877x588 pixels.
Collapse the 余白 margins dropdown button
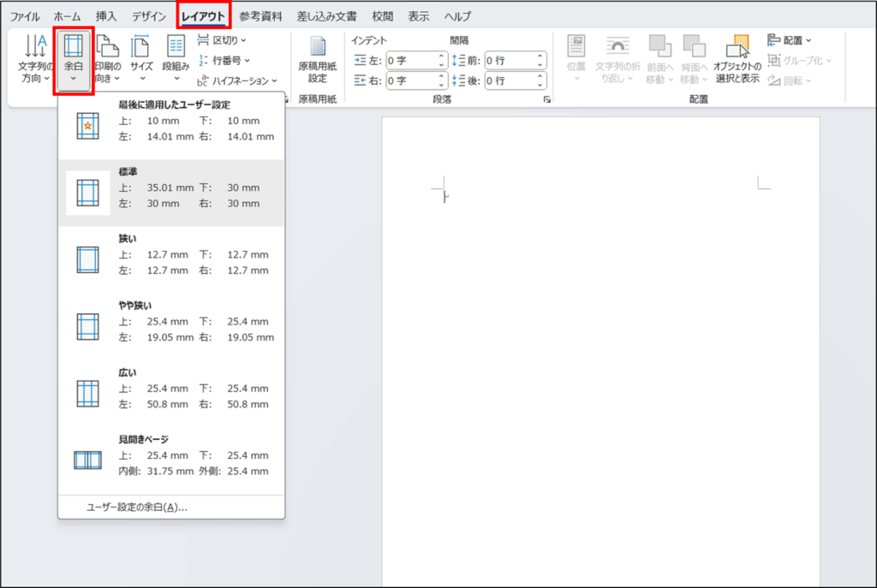[x=74, y=60]
